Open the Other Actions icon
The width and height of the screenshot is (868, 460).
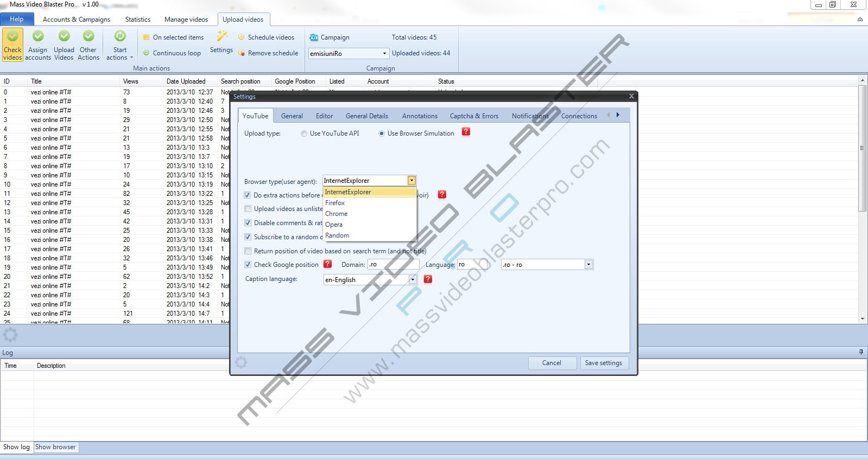click(x=88, y=45)
